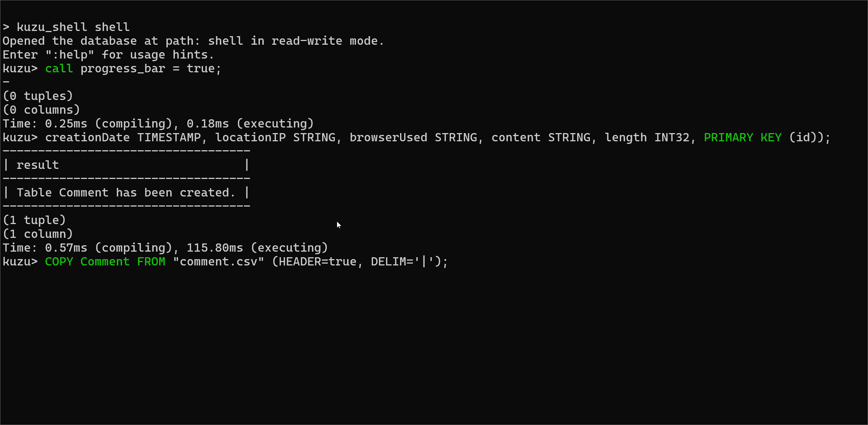Screen dimensions: 868x425
Task: Click "creationDate TIMESTAMP" in the command
Action: 123,138
